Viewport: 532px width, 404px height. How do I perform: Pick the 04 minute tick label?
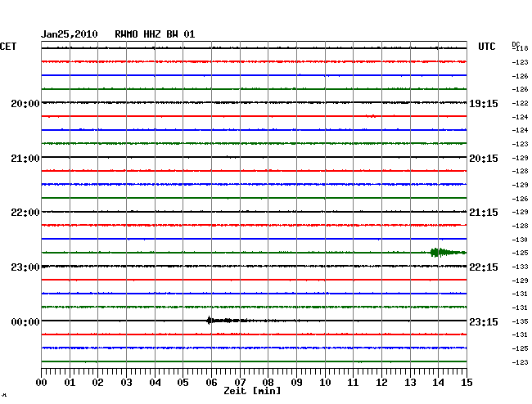tap(155, 382)
